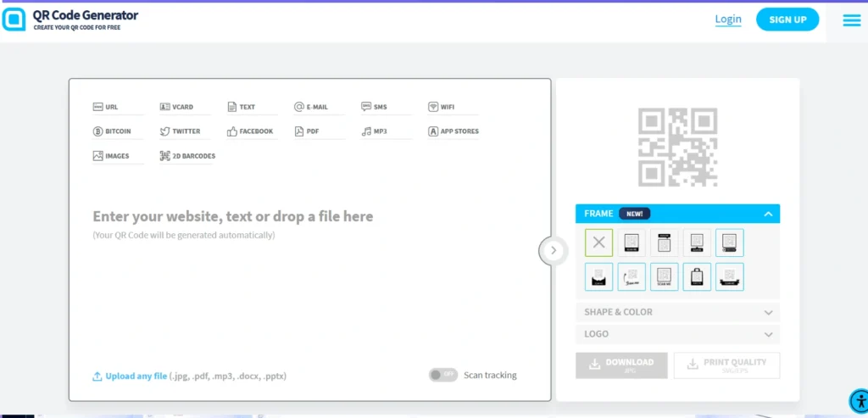Select the no-frame X option
The image size is (868, 418).
598,242
